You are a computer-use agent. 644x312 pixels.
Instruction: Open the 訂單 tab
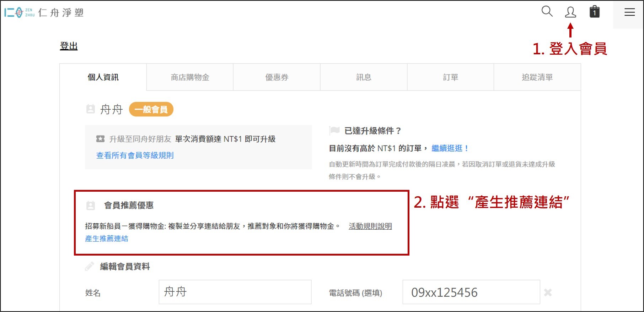tap(450, 77)
